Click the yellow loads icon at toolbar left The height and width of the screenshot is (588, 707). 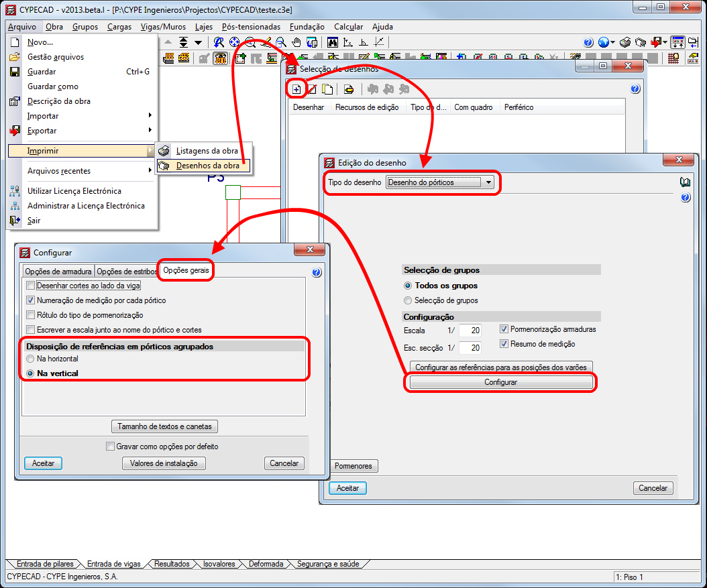click(x=168, y=58)
